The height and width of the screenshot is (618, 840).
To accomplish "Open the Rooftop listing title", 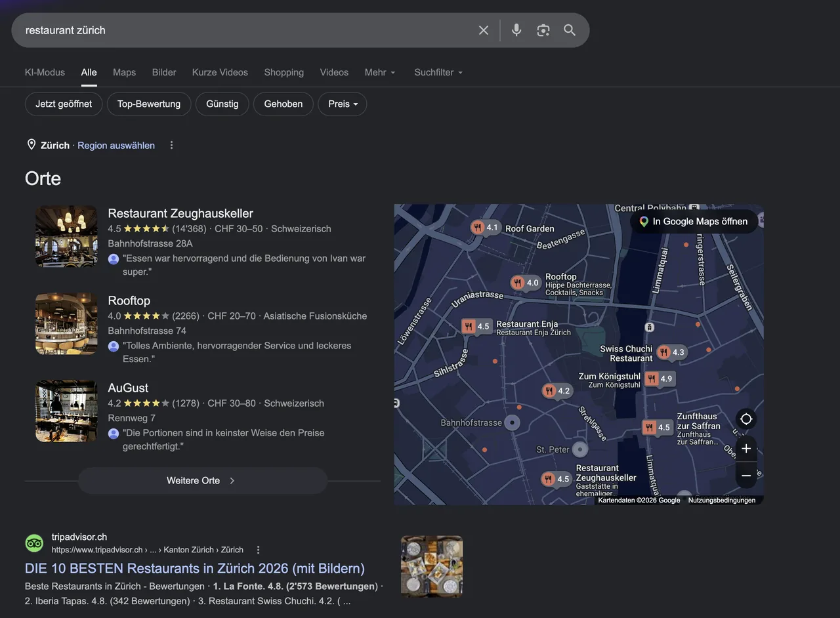I will (129, 300).
